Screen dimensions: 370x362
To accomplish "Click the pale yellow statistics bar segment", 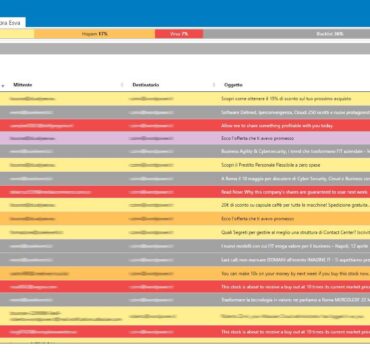I will click(17, 34).
